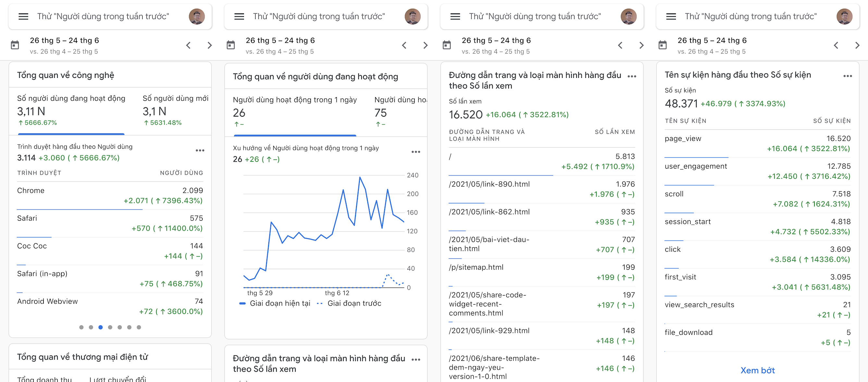This screenshot has height=382, width=868.
Task: Tap profile avatar on the 'Tên sự kiện hàng đầu' screen
Action: point(845,16)
